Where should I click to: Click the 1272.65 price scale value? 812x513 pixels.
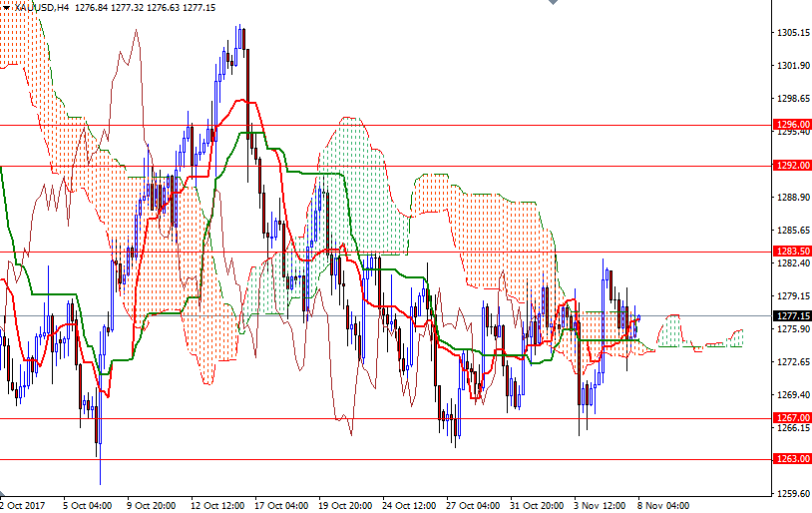(792, 361)
